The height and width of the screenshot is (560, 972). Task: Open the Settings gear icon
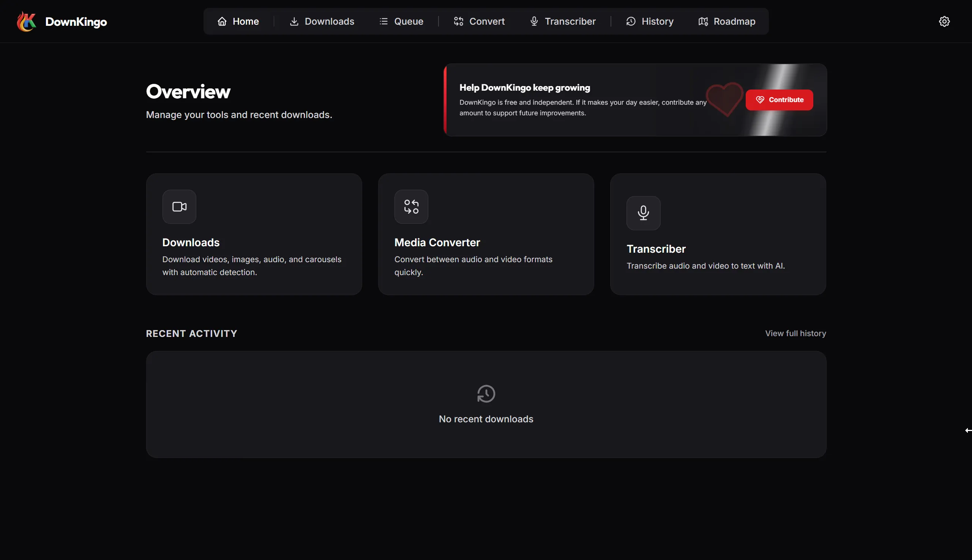(x=944, y=21)
